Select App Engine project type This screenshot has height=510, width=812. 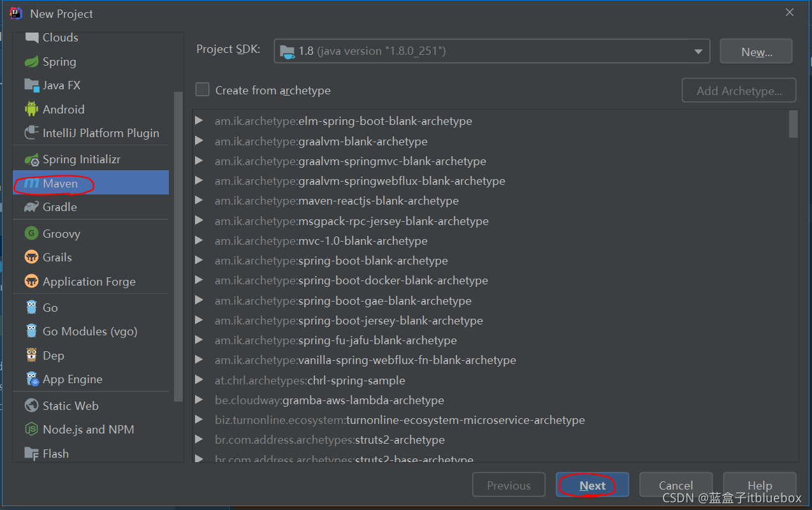[x=91, y=379]
